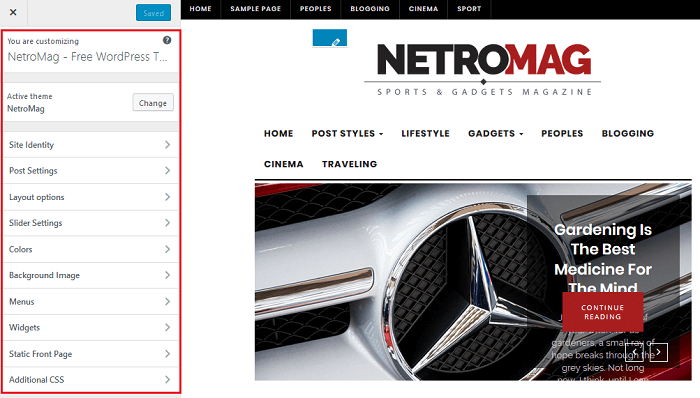700x398 pixels.
Task: Open Site Identity section
Action: coord(91,145)
